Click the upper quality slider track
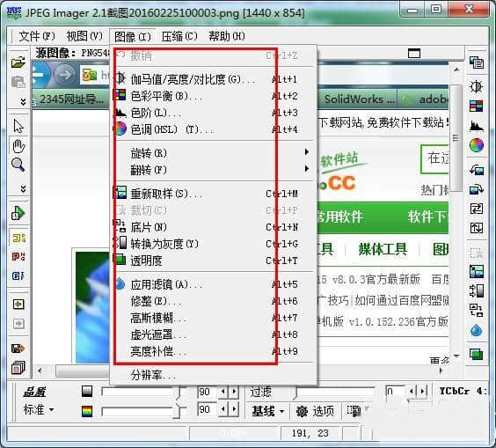The width and height of the screenshot is (496, 448). 139,392
